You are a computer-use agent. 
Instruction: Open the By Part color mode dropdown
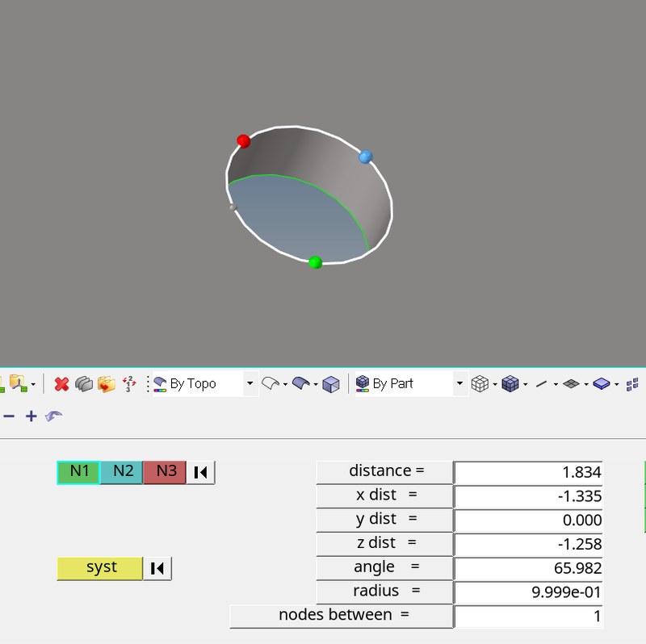coord(459,383)
